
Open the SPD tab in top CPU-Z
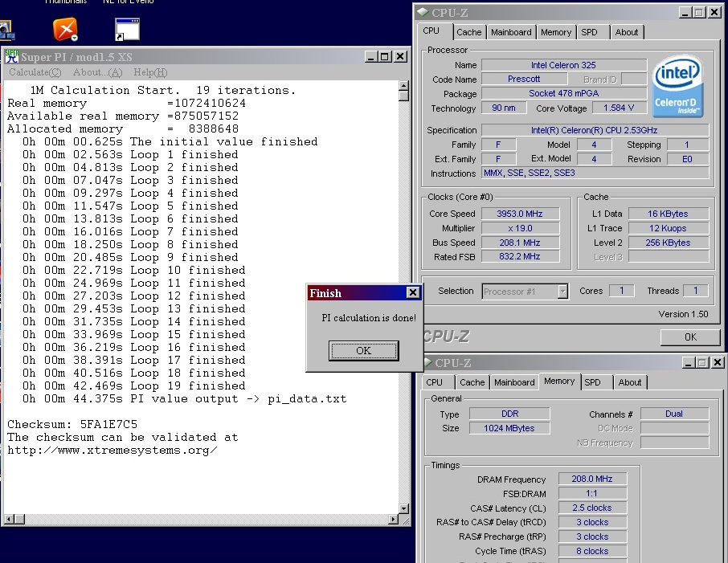[590, 32]
